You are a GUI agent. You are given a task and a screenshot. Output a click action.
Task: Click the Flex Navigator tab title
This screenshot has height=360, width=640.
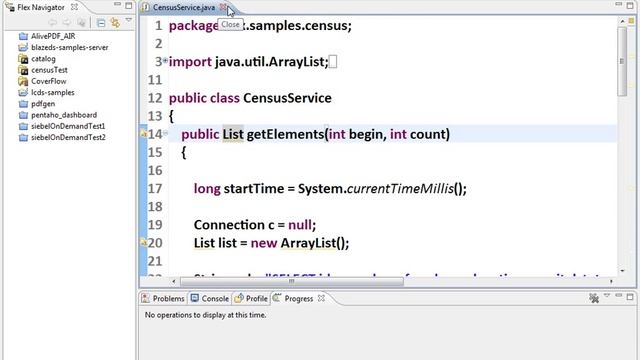point(41,7)
